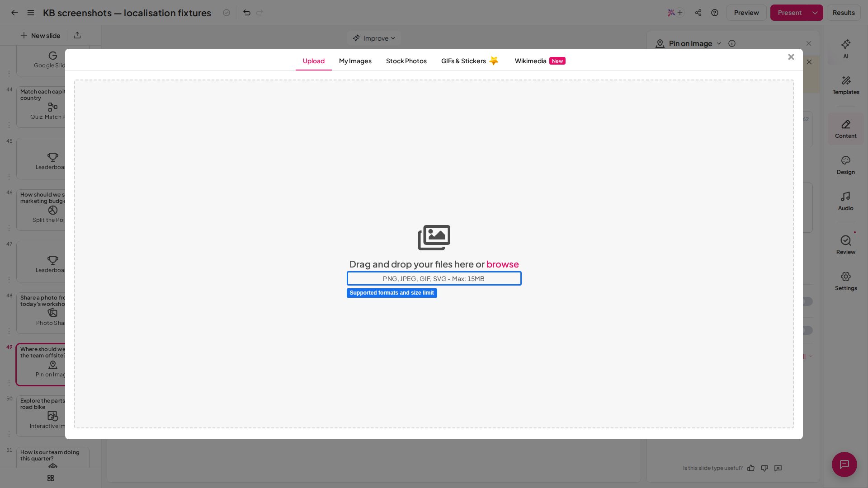Open the GIFs & Stickers tab

tap(470, 61)
